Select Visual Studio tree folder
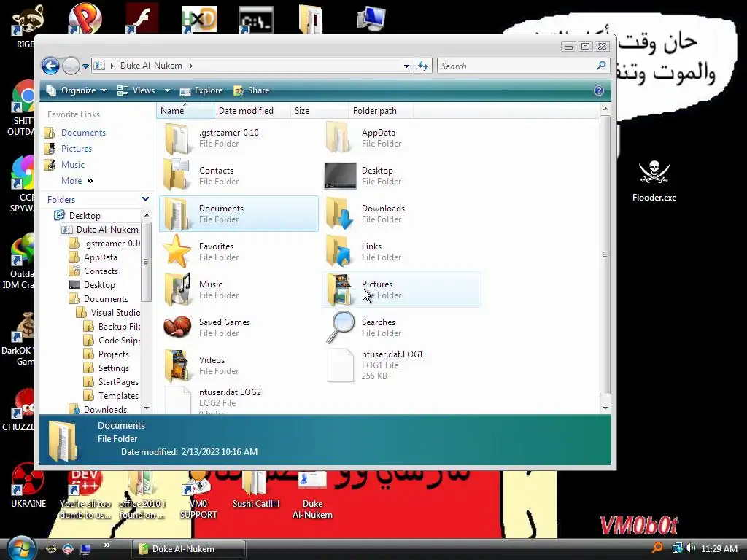 [115, 313]
